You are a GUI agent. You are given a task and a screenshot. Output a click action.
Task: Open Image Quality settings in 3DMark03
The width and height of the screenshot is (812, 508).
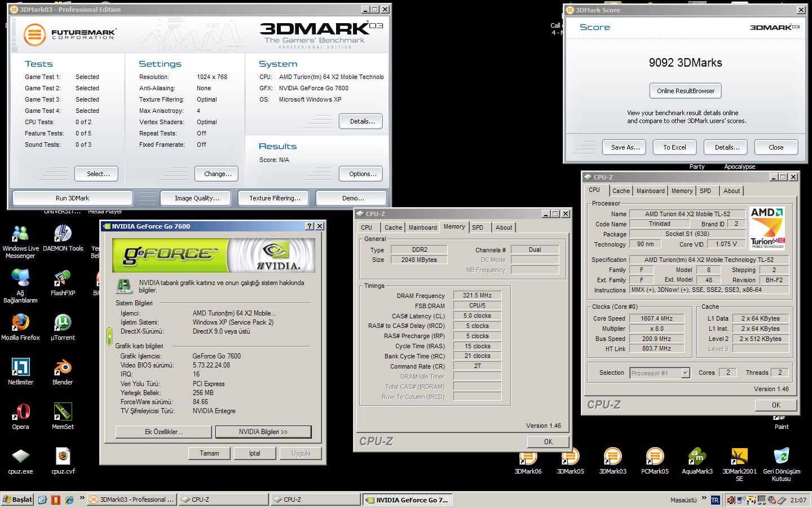pyautogui.click(x=197, y=198)
